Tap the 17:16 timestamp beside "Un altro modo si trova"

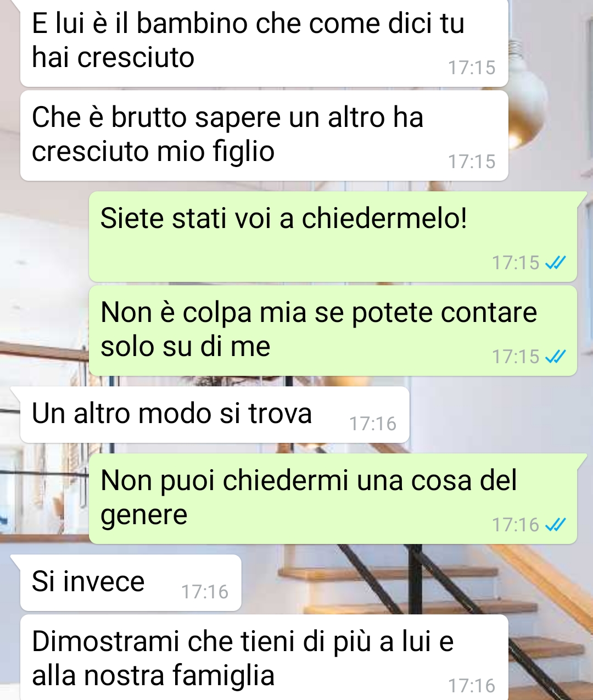[x=373, y=424]
